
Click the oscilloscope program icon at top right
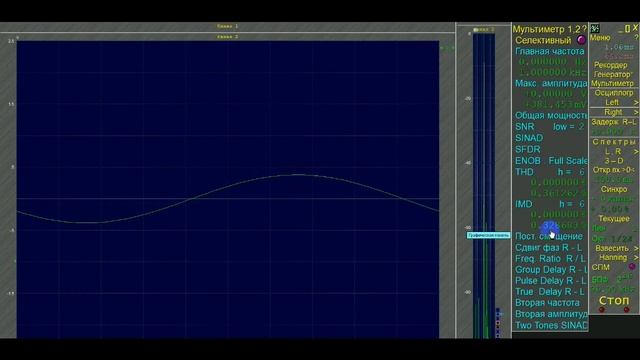pos(595,28)
